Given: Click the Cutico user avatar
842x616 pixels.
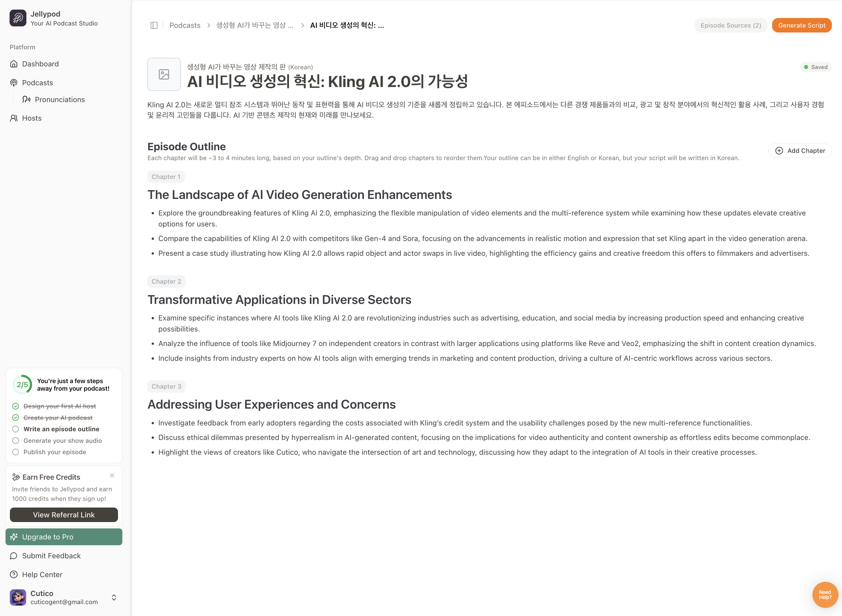Looking at the screenshot, I should point(18,597).
